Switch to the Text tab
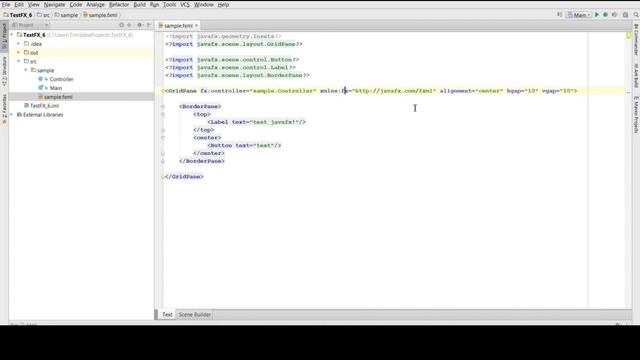The image size is (640, 360). (x=167, y=314)
